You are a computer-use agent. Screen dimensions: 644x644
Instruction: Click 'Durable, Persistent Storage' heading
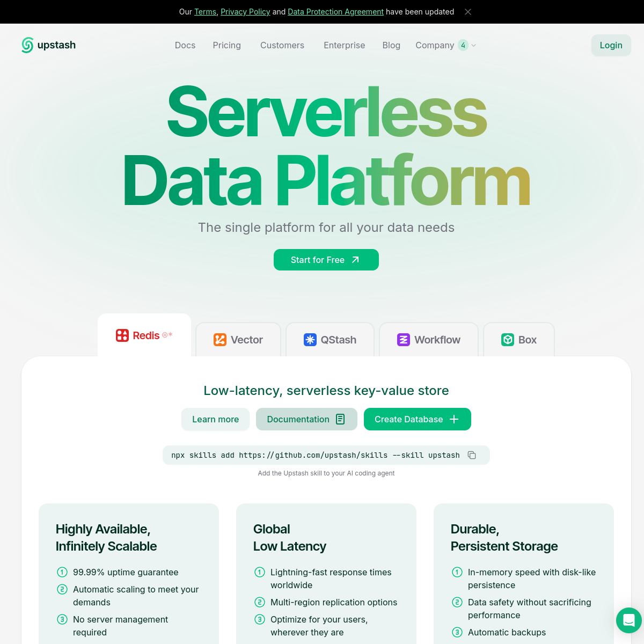[x=504, y=538]
